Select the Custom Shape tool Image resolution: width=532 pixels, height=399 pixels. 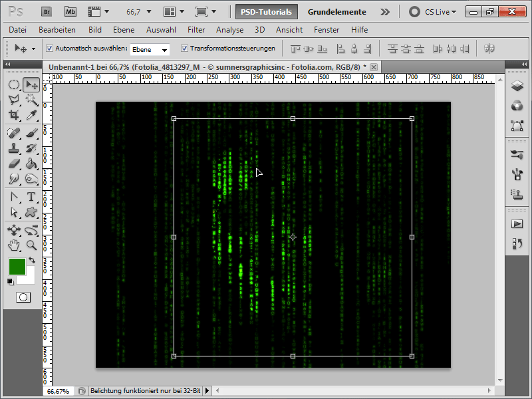tap(31, 212)
